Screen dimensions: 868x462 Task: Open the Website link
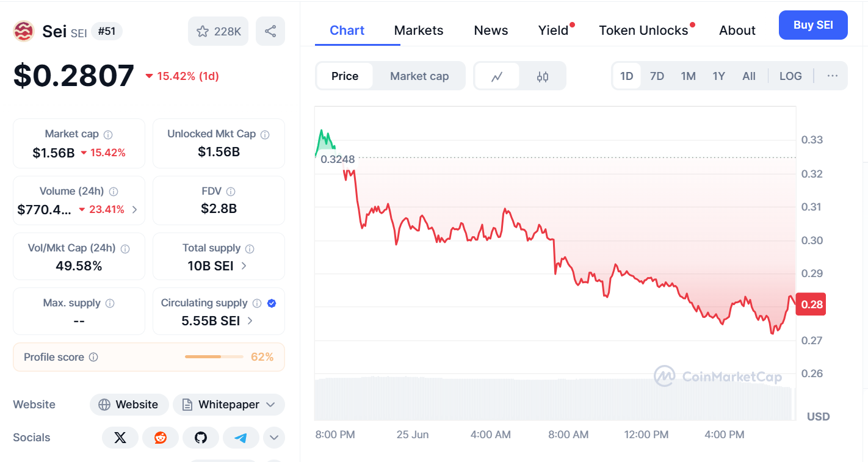(129, 405)
